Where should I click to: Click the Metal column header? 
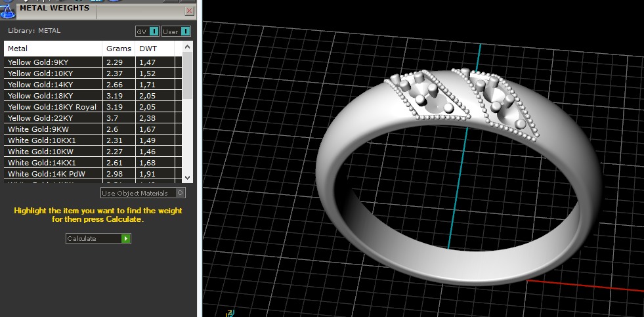pos(53,49)
